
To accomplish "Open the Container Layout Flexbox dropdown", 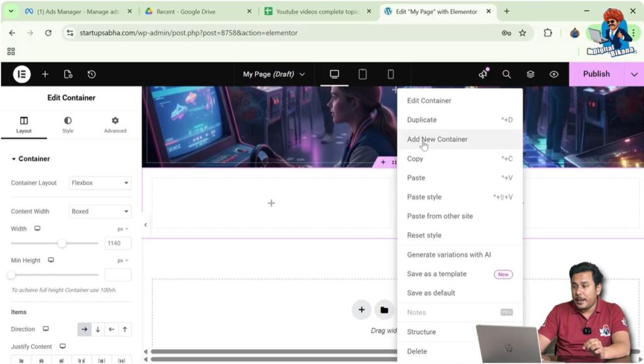I will click(99, 183).
